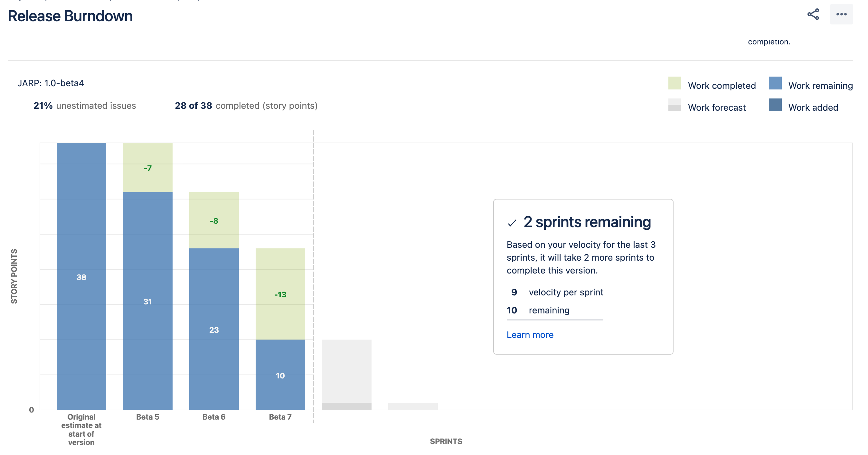This screenshot has width=868, height=455.
Task: Select the Beta 6 remaining segment labeled 23
Action: [214, 329]
